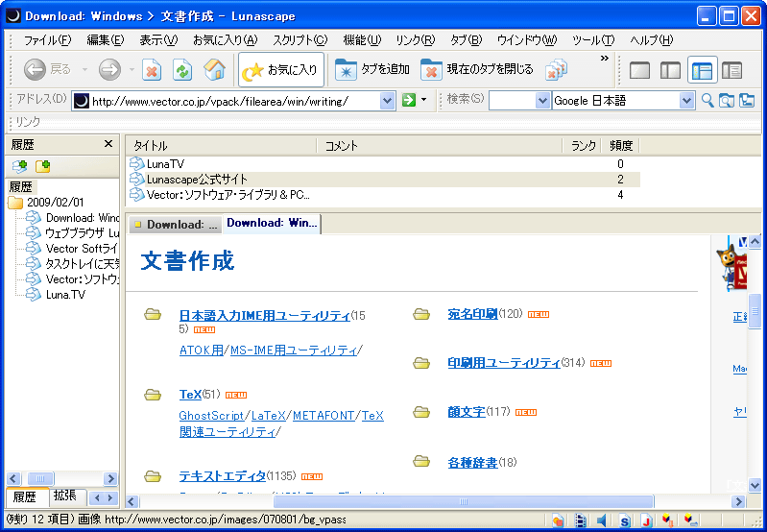Screen dimensions: 767x532
Task: Go to the Home page icon
Action: 214,70
